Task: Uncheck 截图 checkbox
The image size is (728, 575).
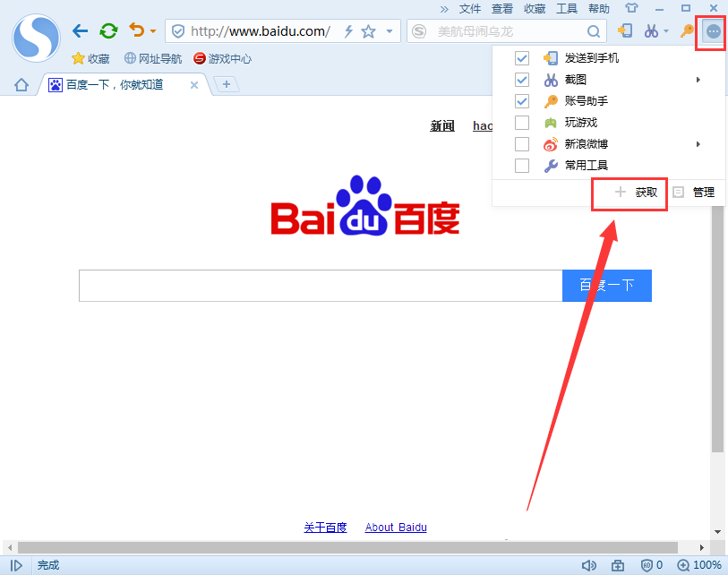Action: [x=522, y=80]
